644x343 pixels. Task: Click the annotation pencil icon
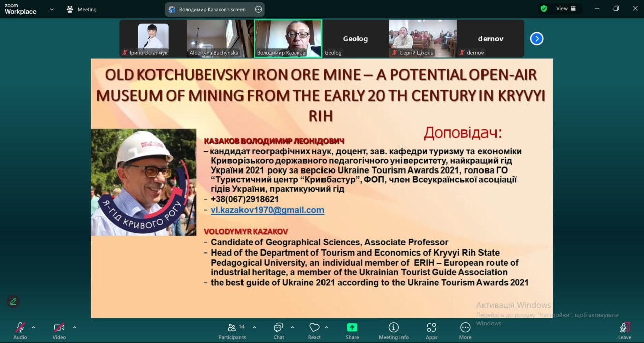(13, 301)
